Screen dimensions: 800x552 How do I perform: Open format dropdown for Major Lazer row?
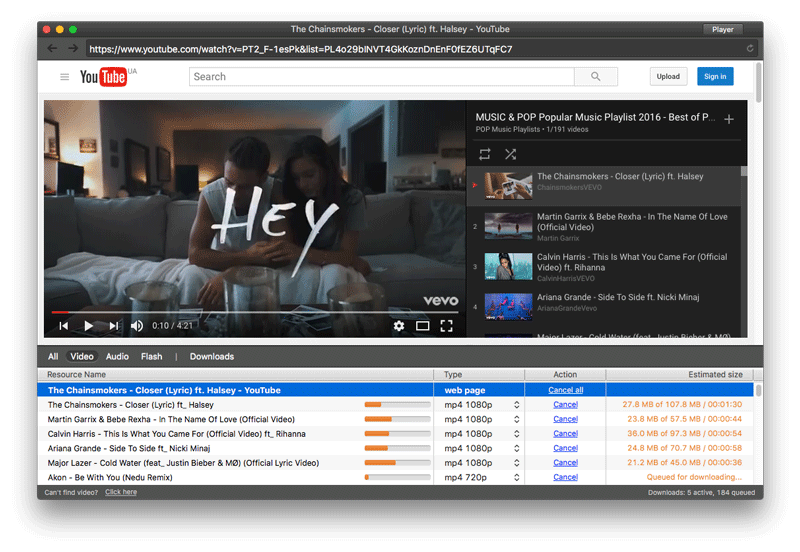517,463
